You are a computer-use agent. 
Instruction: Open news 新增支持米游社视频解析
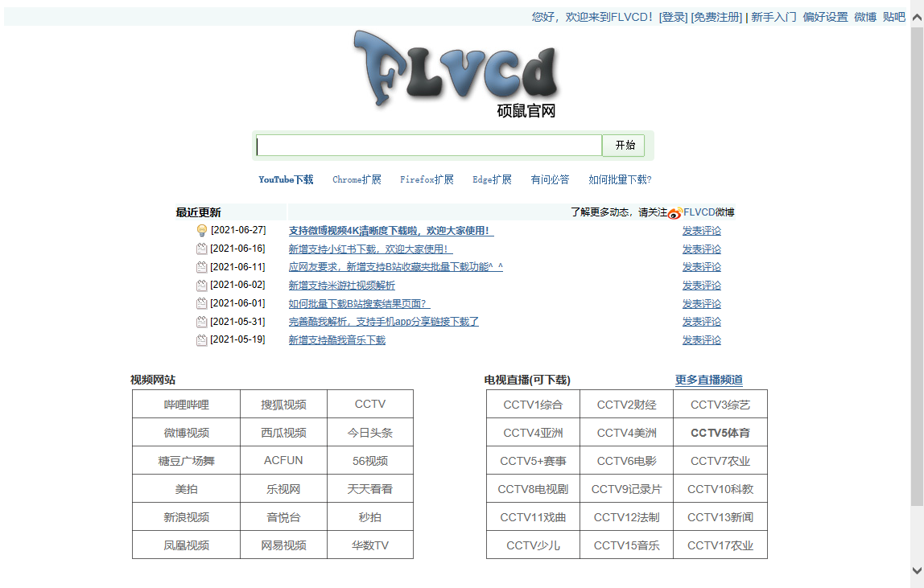tap(342, 286)
